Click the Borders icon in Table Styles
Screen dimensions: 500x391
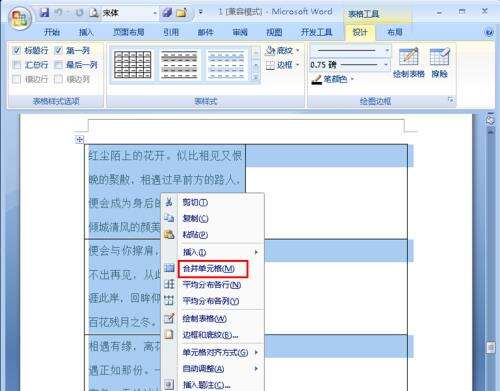tap(270, 65)
